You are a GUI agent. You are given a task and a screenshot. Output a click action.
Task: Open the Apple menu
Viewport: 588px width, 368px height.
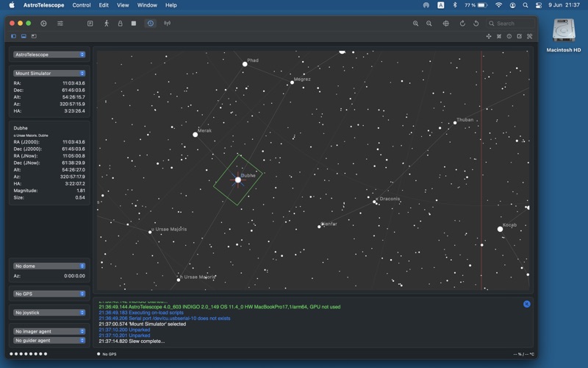(12, 5)
